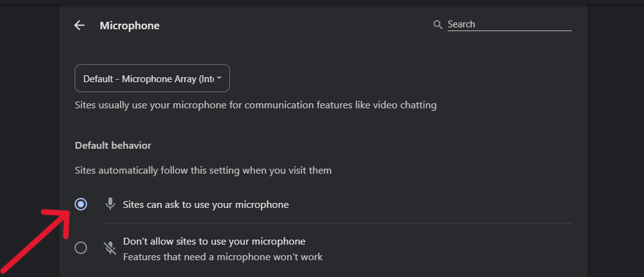Click the underline beneath the Search field
This screenshot has width=644, height=277.
(508, 31)
